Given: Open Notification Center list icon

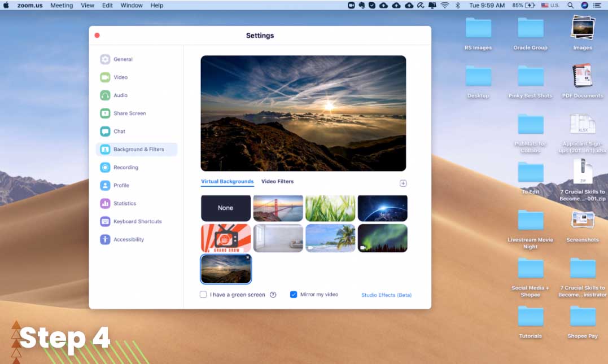Looking at the screenshot, I should click(597, 6).
